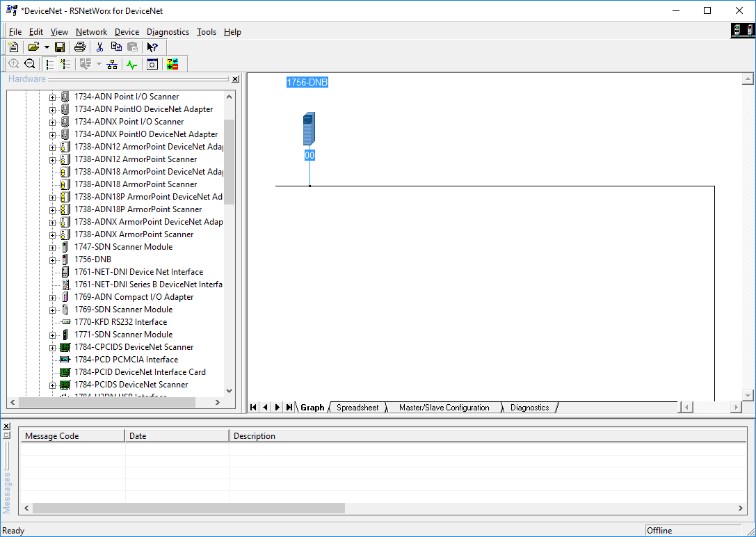Open the Help menu

[x=232, y=32]
